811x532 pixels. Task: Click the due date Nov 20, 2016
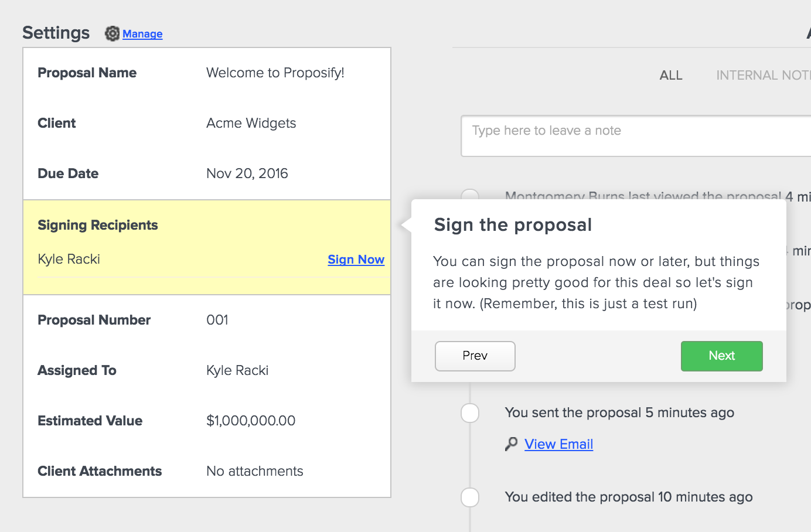[x=247, y=173]
